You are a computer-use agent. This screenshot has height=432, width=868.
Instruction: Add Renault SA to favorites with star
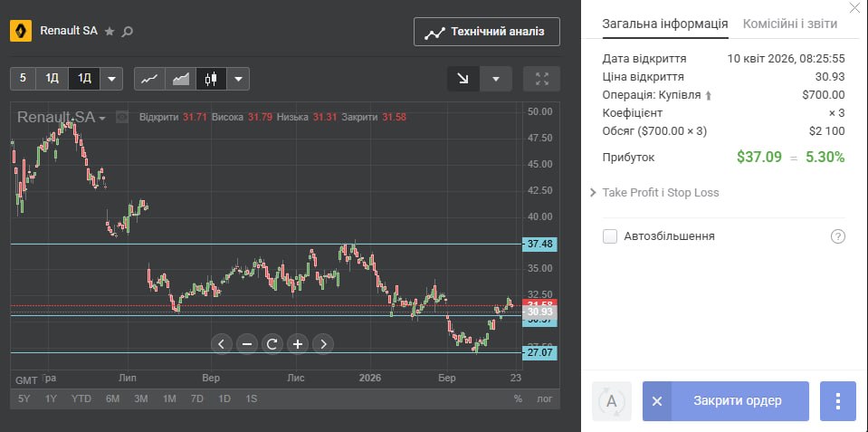coord(110,31)
